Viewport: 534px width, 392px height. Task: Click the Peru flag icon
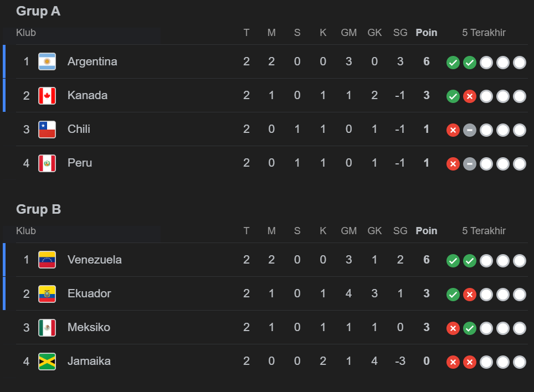tap(47, 163)
